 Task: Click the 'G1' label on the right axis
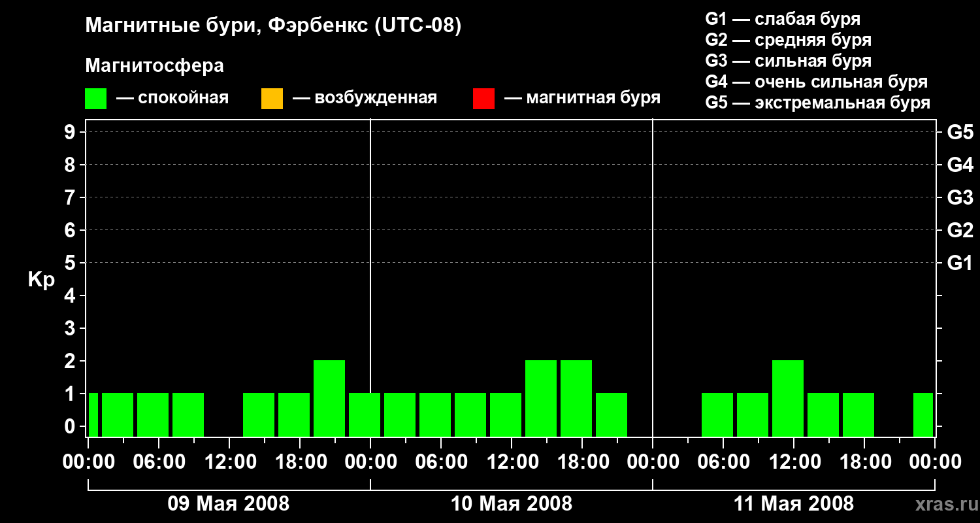960,263
